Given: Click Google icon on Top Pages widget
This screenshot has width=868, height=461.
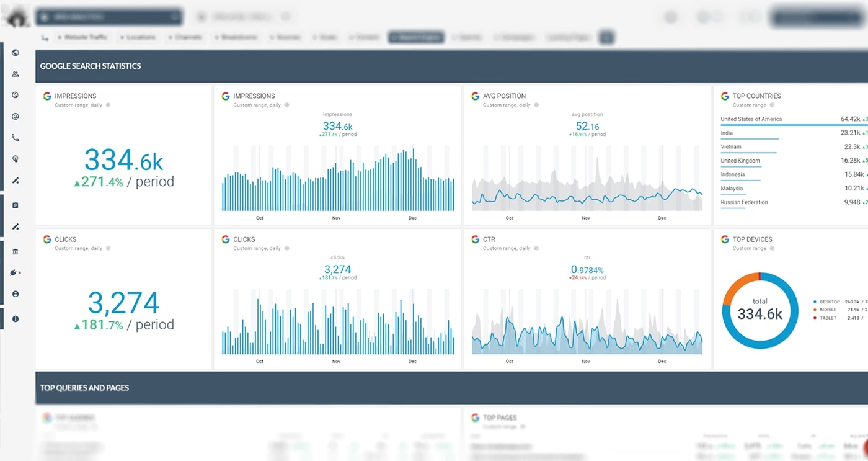Looking at the screenshot, I should (476, 418).
